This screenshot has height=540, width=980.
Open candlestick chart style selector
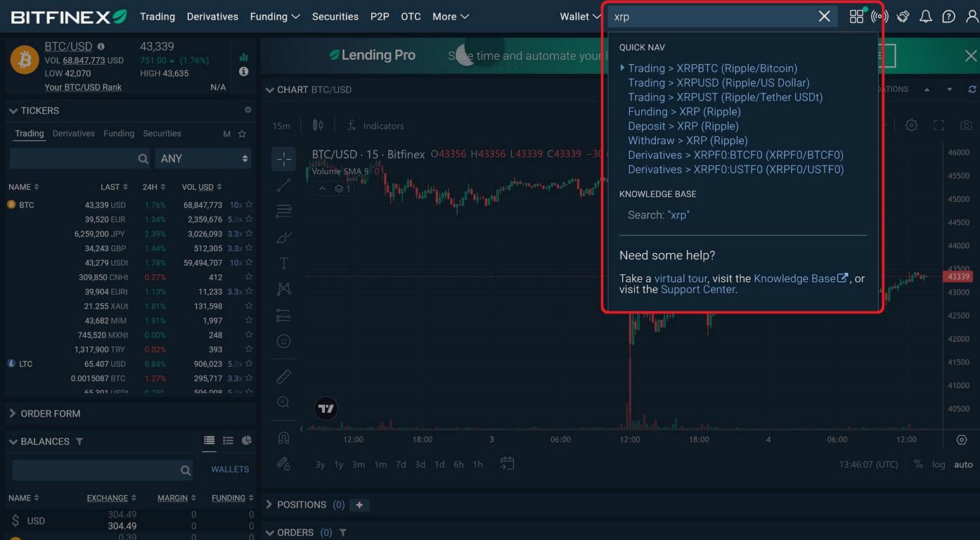pyautogui.click(x=318, y=125)
